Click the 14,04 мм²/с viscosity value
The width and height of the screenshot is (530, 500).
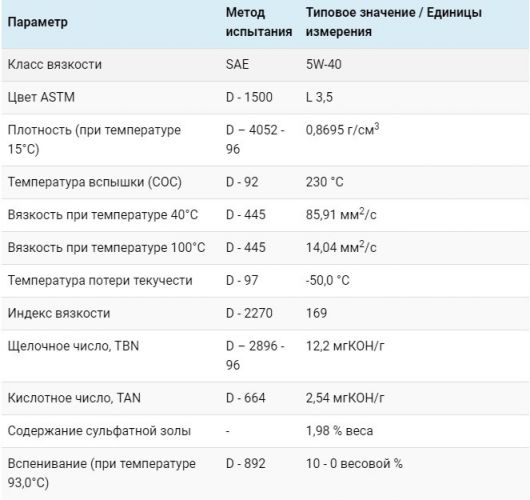point(341,247)
